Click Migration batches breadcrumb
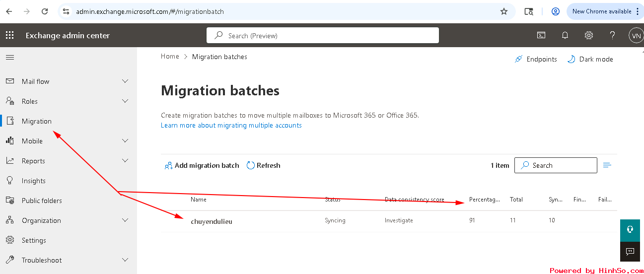The width and height of the screenshot is (644, 274). [x=219, y=57]
